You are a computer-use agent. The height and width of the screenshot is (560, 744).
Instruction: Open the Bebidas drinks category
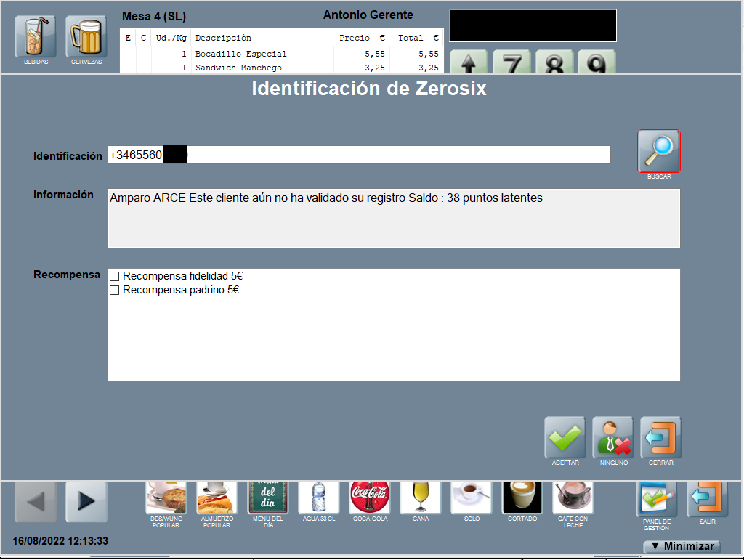[x=35, y=36]
